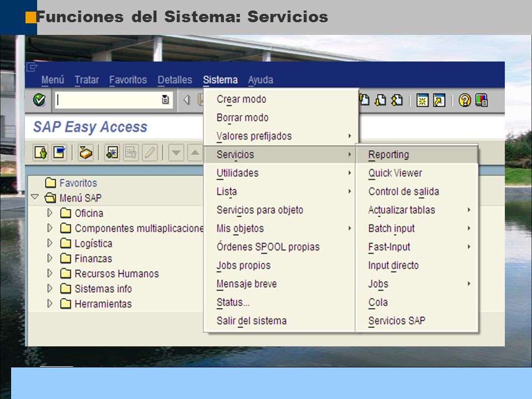Click the SAP Business Workplace icon
532x399 pixels.
click(x=85, y=153)
